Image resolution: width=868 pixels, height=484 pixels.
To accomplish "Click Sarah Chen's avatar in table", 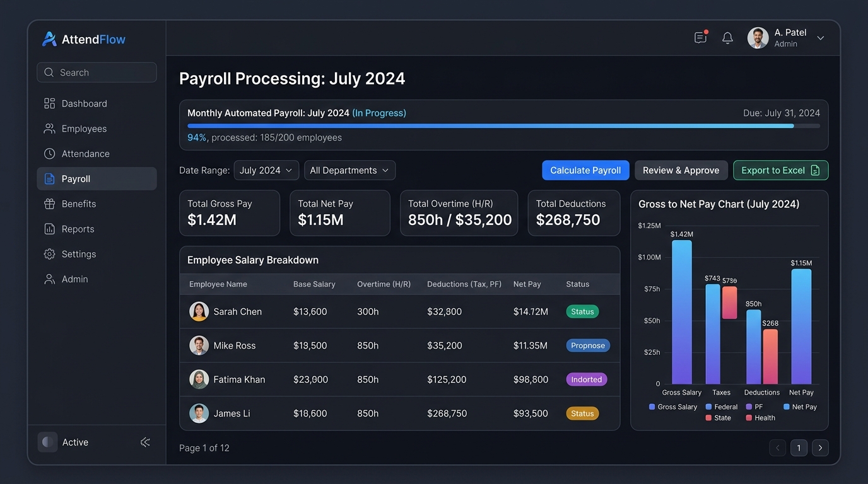I will click(x=199, y=311).
